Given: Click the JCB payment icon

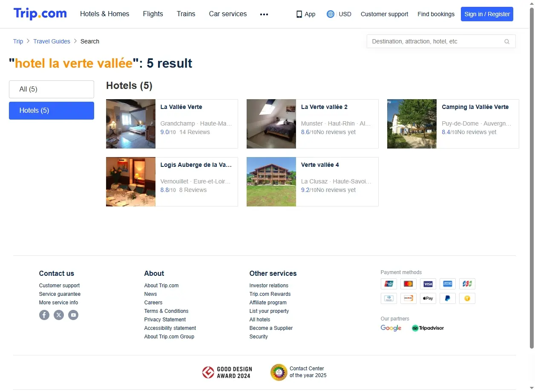Looking at the screenshot, I should [x=467, y=284].
